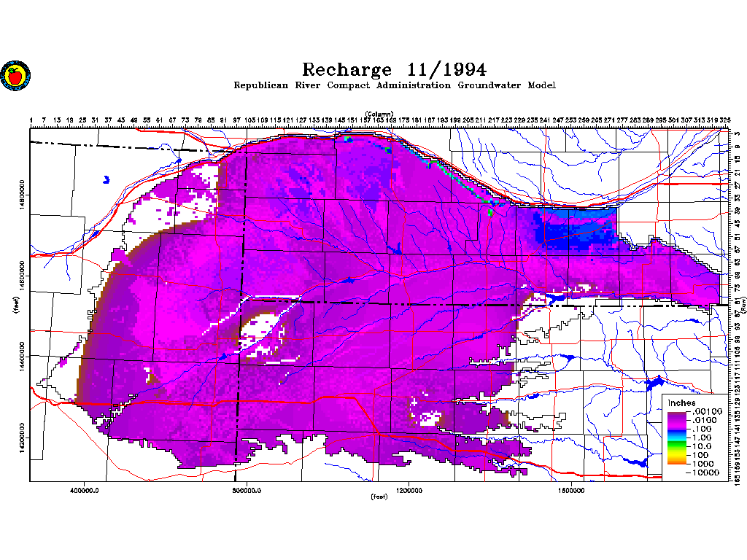747x560 pixels.
Task: Click the '1600000' x-axis label
Action: coord(570,491)
